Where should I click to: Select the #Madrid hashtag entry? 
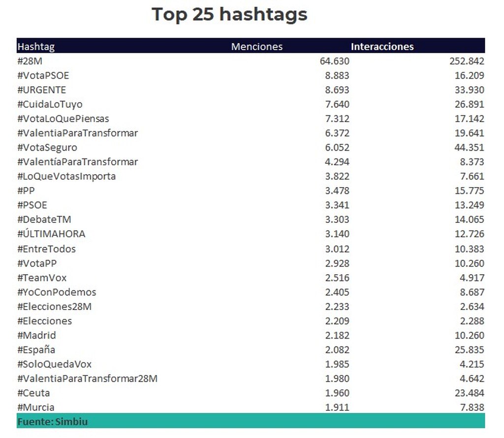pos(36,336)
